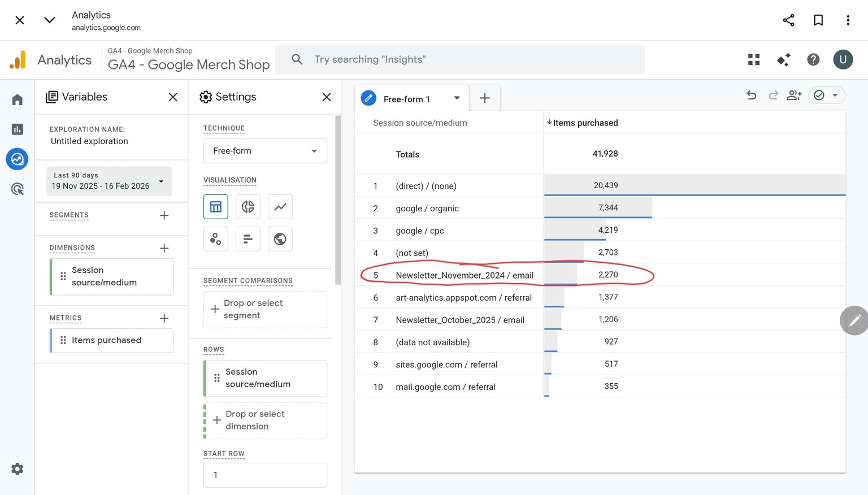Close the browser tab with X icon
The height and width of the screenshot is (495, 868).
[20, 20]
